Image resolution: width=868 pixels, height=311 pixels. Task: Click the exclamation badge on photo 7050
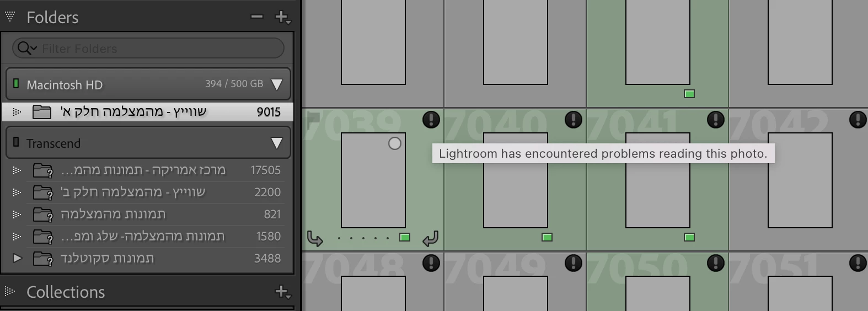pos(716,263)
